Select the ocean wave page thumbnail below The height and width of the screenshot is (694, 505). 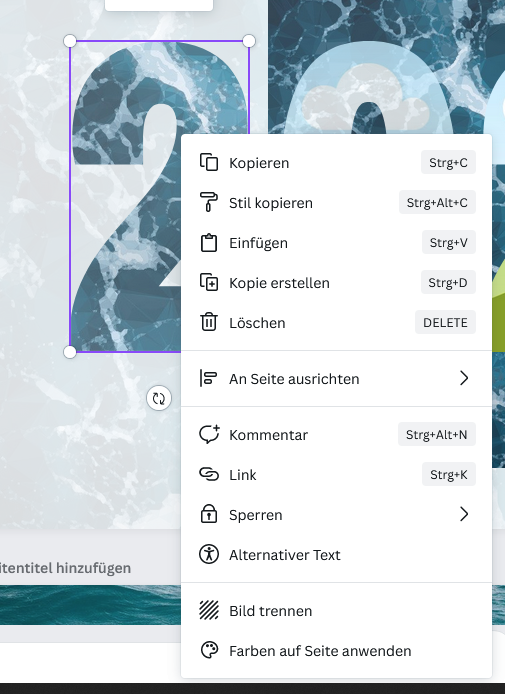(90, 605)
